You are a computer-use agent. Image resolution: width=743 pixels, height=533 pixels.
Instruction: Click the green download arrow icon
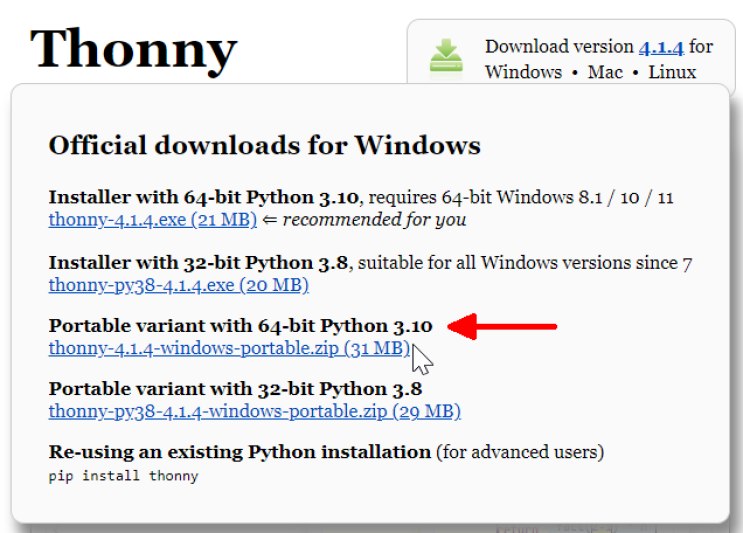447,57
